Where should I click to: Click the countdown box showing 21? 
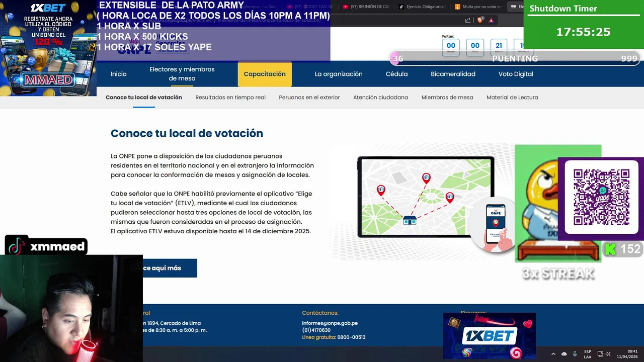[499, 47]
